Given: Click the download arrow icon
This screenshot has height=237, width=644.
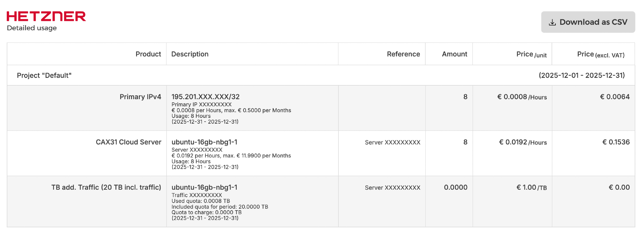Looking at the screenshot, I should [x=552, y=22].
